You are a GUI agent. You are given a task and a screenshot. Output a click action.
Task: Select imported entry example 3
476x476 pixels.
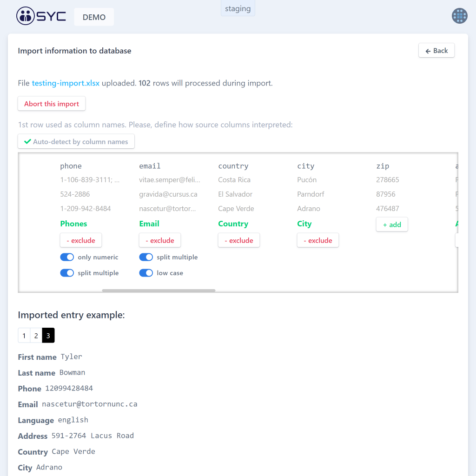48,336
